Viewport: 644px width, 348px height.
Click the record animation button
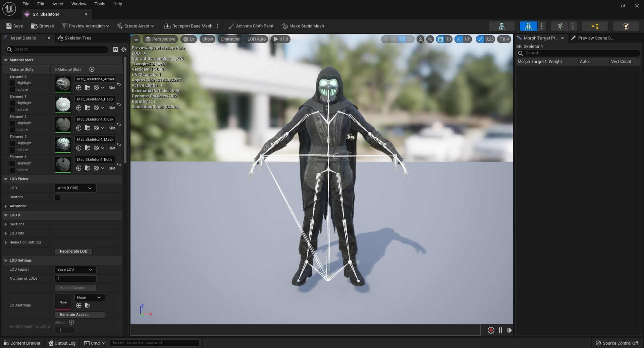tap(491, 330)
